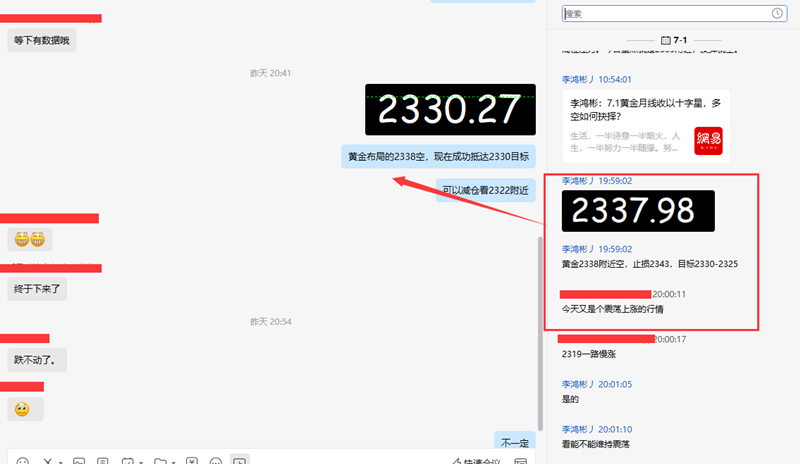This screenshot has width=800, height=464.
Task: Click sender name 李鸿彬丿 at 20:01:10
Action: (578, 429)
